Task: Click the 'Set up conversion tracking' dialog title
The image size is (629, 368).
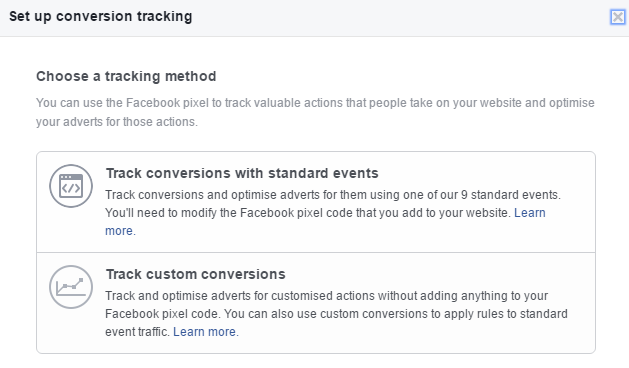Action: coord(101,16)
